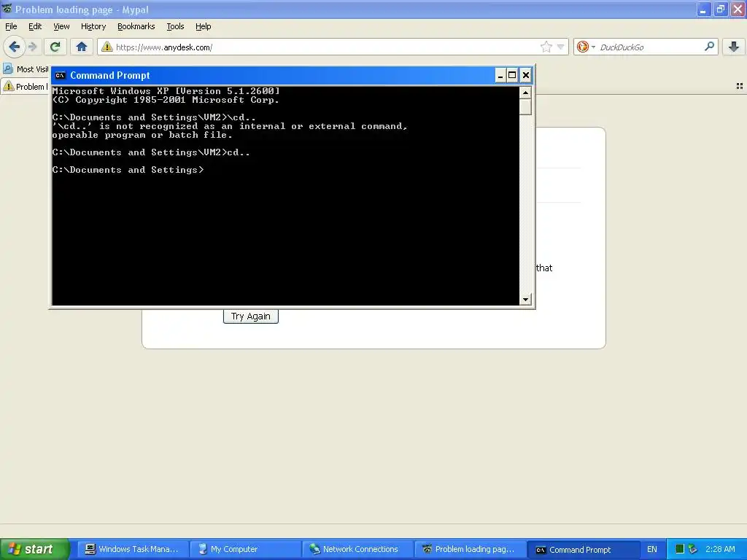Click the search magnifier icon
747x560 pixels.
(x=709, y=46)
